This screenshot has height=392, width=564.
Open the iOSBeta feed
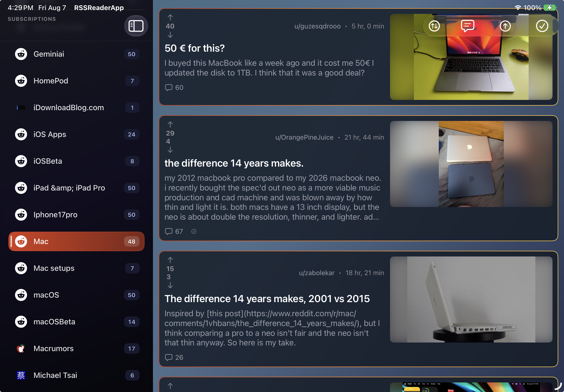(76, 161)
